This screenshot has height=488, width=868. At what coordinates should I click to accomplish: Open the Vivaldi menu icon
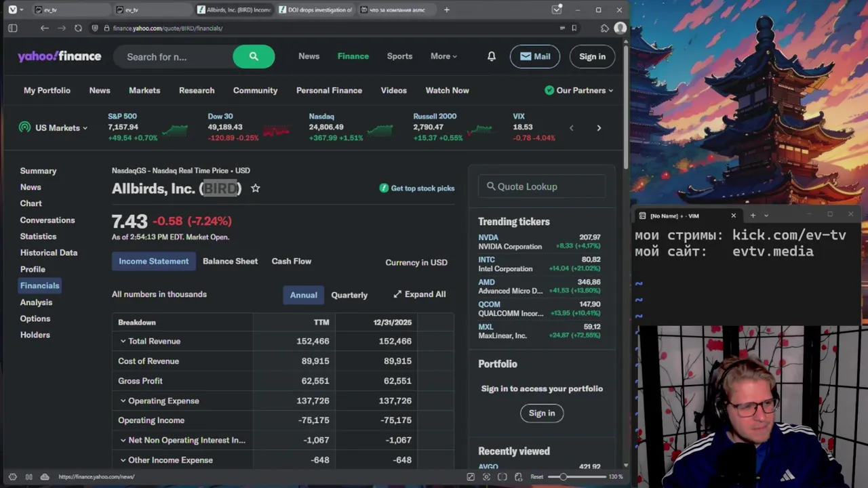tap(12, 9)
